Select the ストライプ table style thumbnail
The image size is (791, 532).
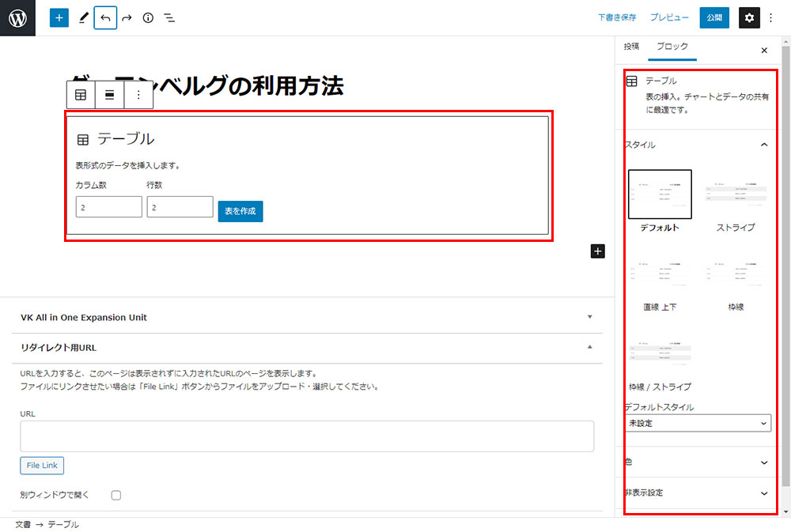pyautogui.click(x=736, y=194)
